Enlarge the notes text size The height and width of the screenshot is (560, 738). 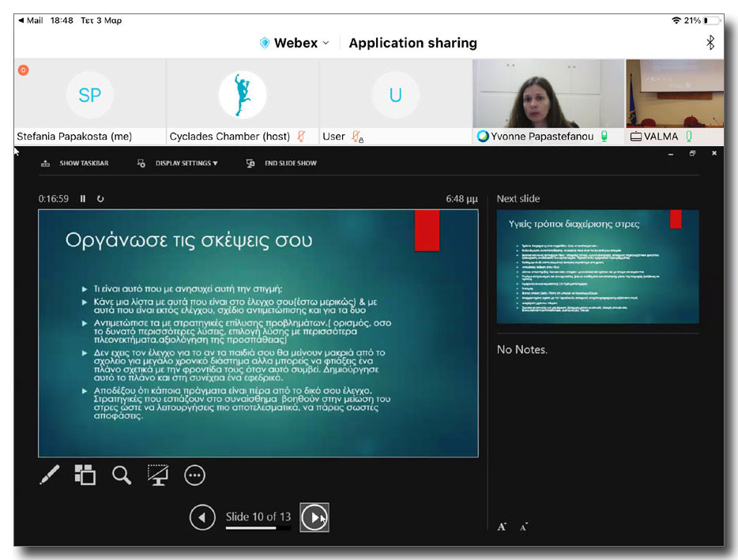502,527
